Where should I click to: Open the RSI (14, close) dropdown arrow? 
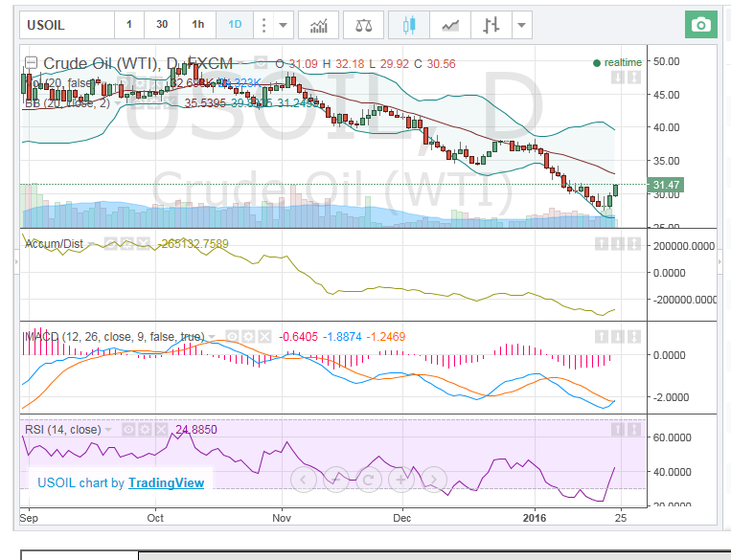108,430
